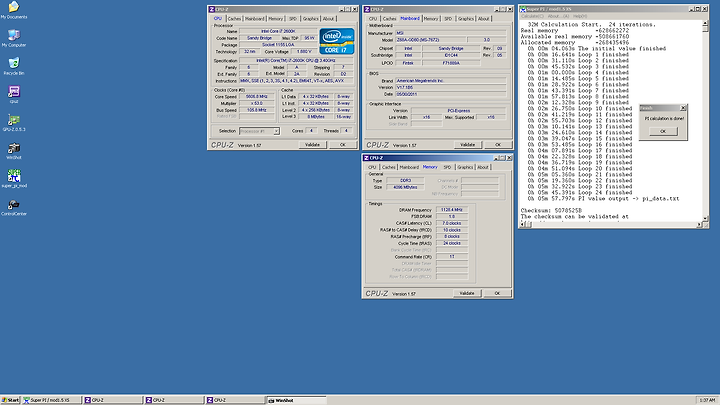Click the 'Loop 24 finished' line
The height and width of the screenshot is (405, 720).
tap(580, 192)
